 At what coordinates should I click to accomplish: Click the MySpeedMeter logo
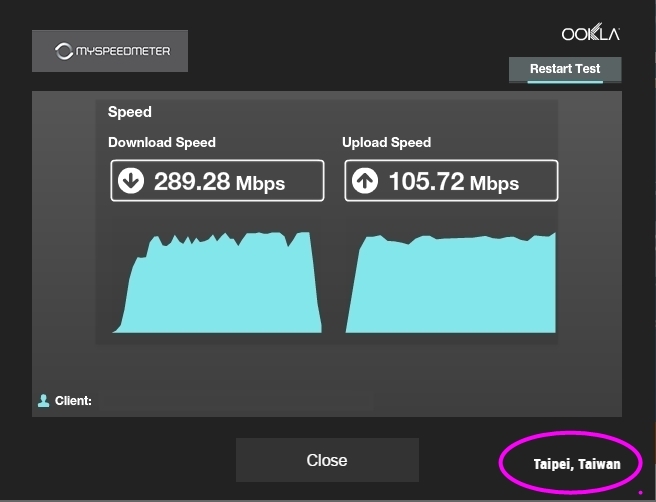(x=110, y=50)
